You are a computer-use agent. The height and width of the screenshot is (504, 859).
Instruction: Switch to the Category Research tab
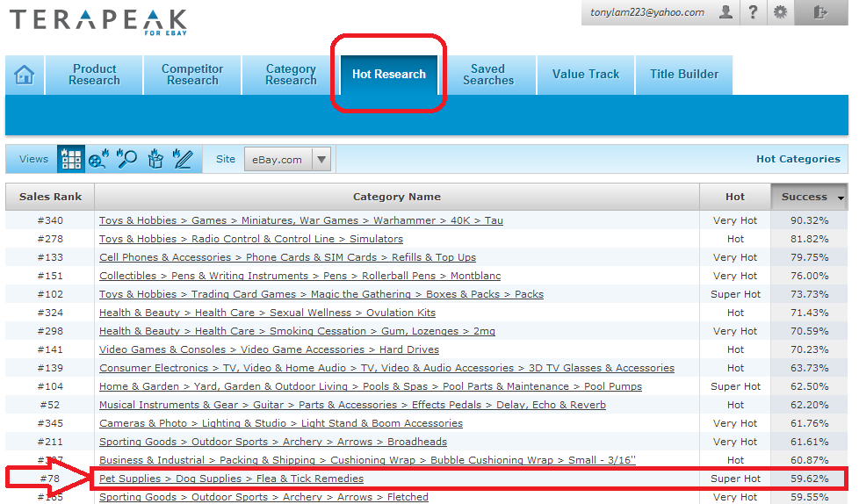tap(291, 75)
